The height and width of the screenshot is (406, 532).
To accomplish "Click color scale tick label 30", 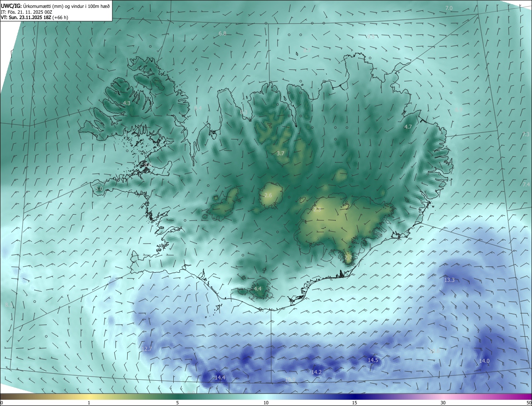I will (x=443, y=403).
